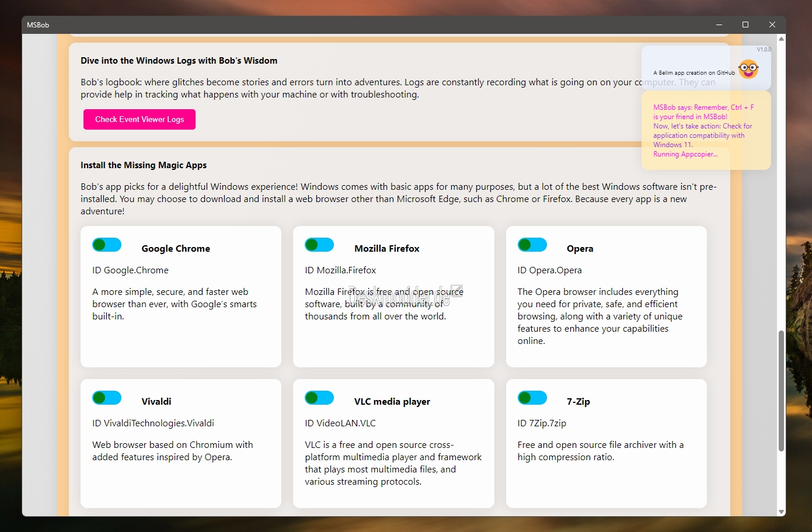Click the scrollbar down arrow
Viewport: 812px width, 532px height.
point(781,512)
